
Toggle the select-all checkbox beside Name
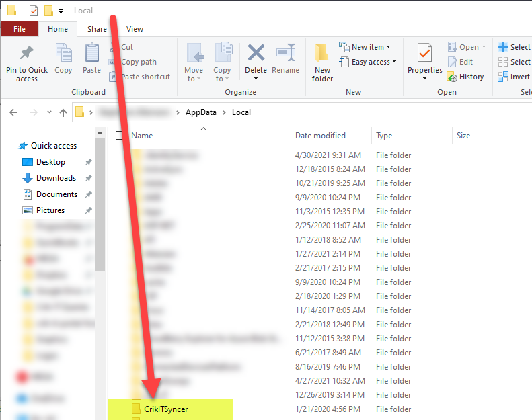click(120, 136)
